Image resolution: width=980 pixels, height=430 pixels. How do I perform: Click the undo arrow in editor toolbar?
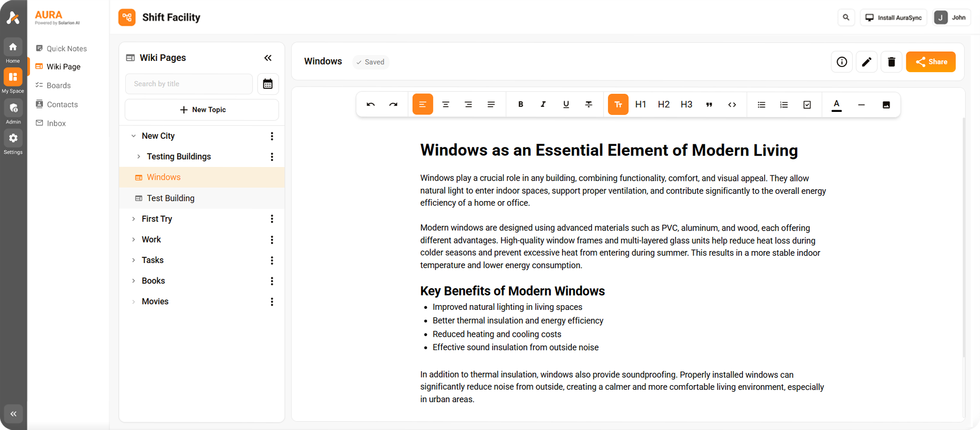pyautogui.click(x=370, y=105)
